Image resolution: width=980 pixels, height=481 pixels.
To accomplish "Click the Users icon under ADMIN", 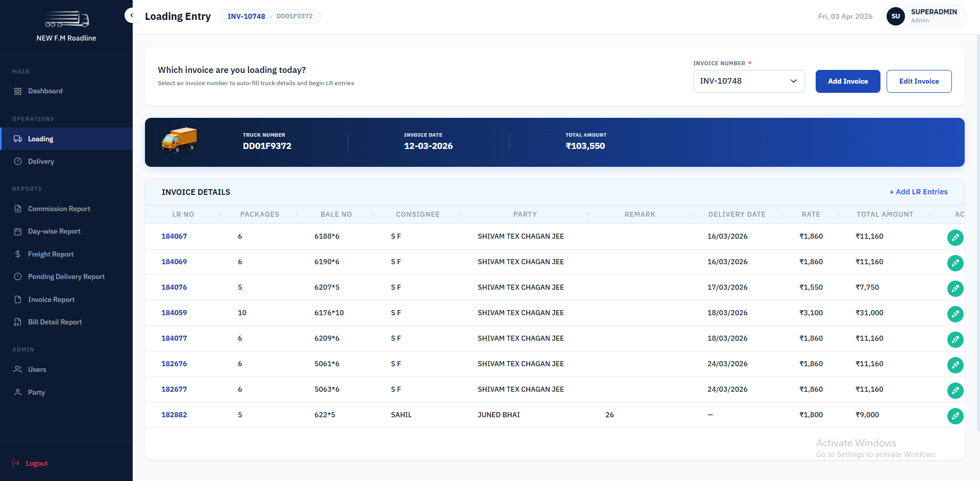I will [17, 369].
